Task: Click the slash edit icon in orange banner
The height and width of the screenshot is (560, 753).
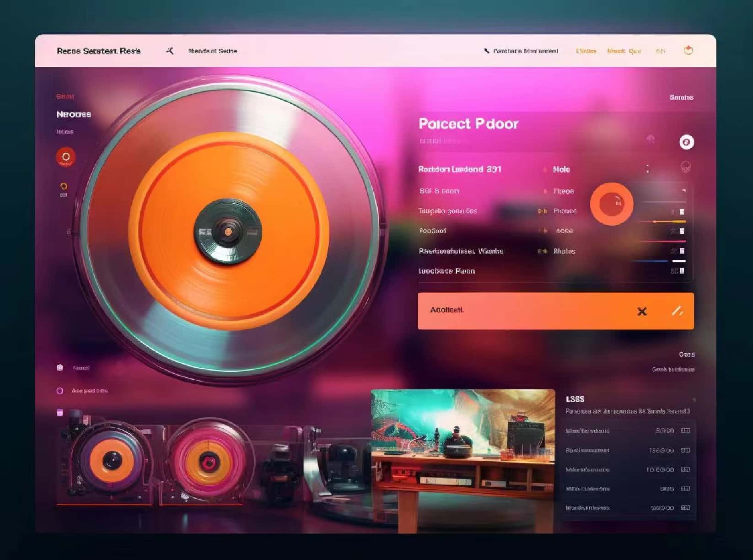Action: coord(677,311)
